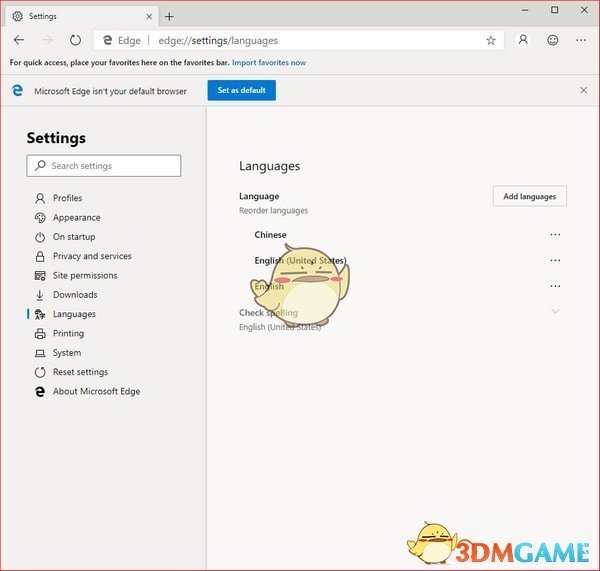600x571 pixels.
Task: Open the profile icon in toolbar
Action: click(523, 39)
